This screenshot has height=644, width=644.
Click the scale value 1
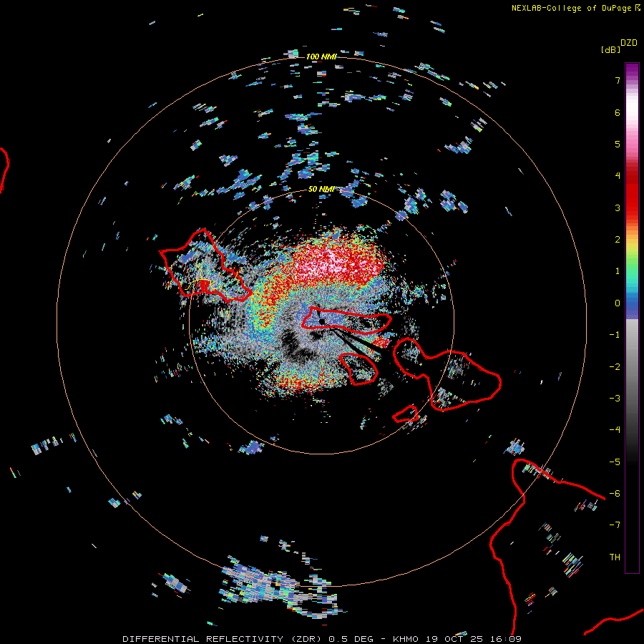click(618, 271)
